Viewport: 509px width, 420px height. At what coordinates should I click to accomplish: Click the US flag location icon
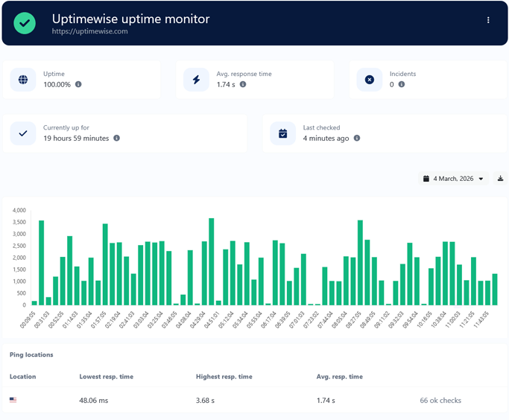pos(13,401)
